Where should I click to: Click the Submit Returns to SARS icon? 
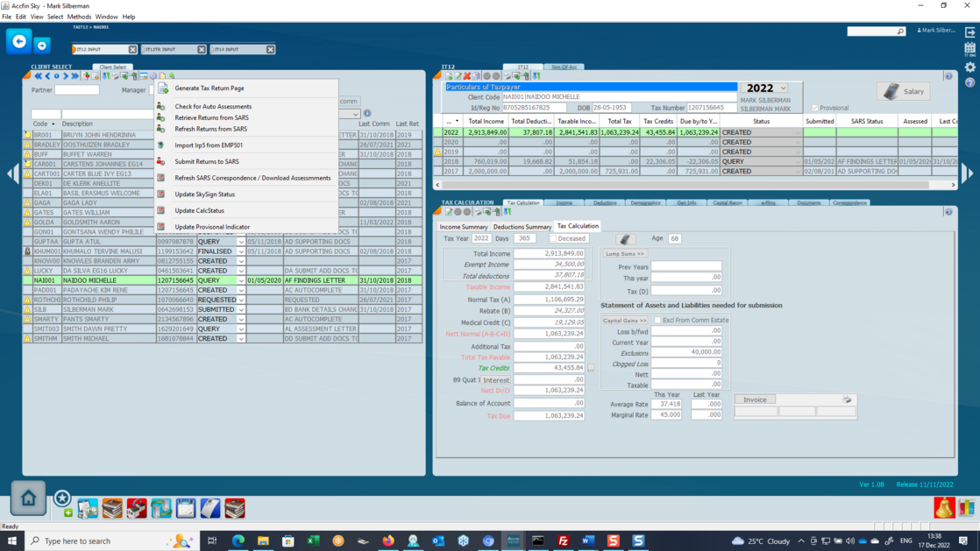coord(161,161)
